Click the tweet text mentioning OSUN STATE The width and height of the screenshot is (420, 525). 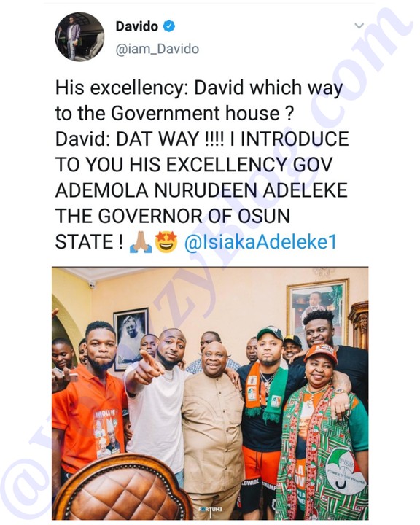[x=202, y=165]
